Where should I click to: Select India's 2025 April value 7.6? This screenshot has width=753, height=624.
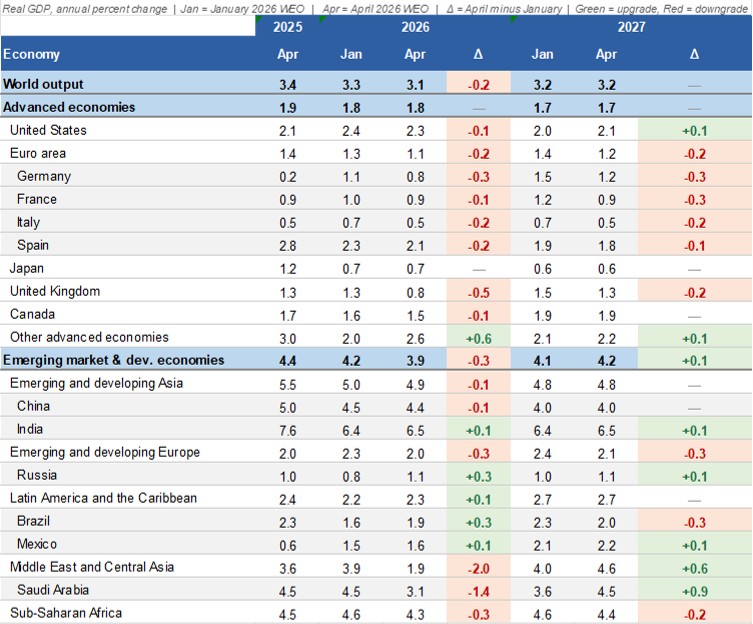[x=287, y=429]
